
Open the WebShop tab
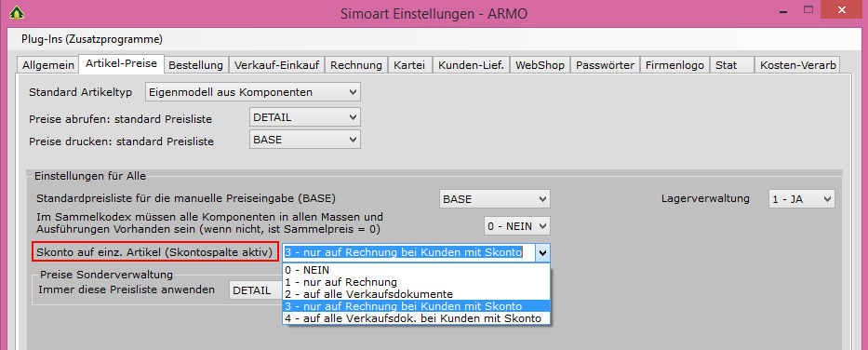click(x=540, y=65)
